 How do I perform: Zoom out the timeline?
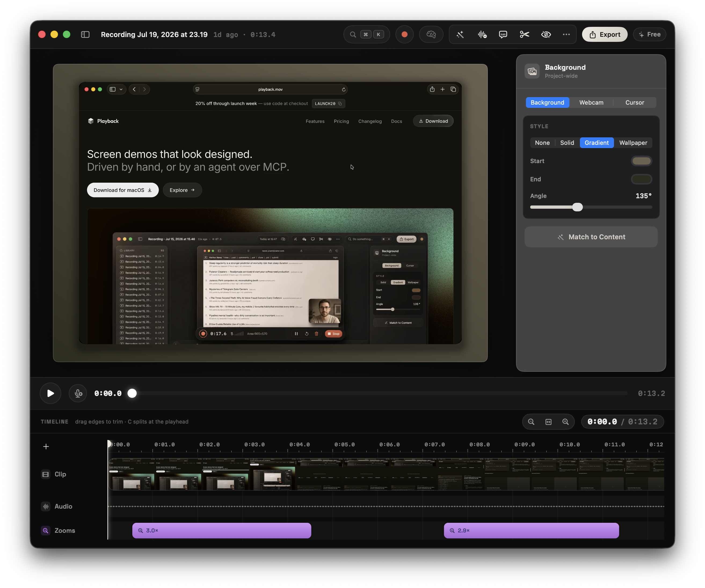pyautogui.click(x=531, y=422)
